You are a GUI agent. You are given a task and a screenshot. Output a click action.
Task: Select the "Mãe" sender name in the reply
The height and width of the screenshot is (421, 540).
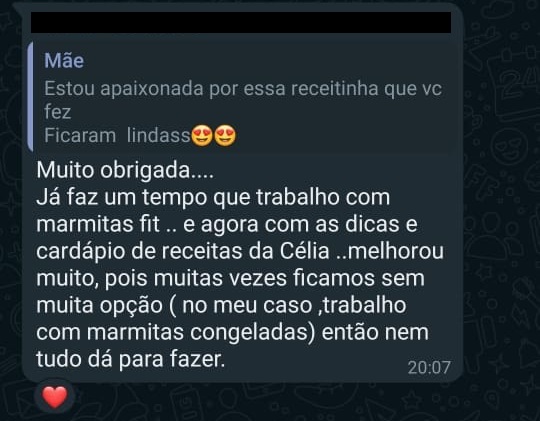click(64, 61)
